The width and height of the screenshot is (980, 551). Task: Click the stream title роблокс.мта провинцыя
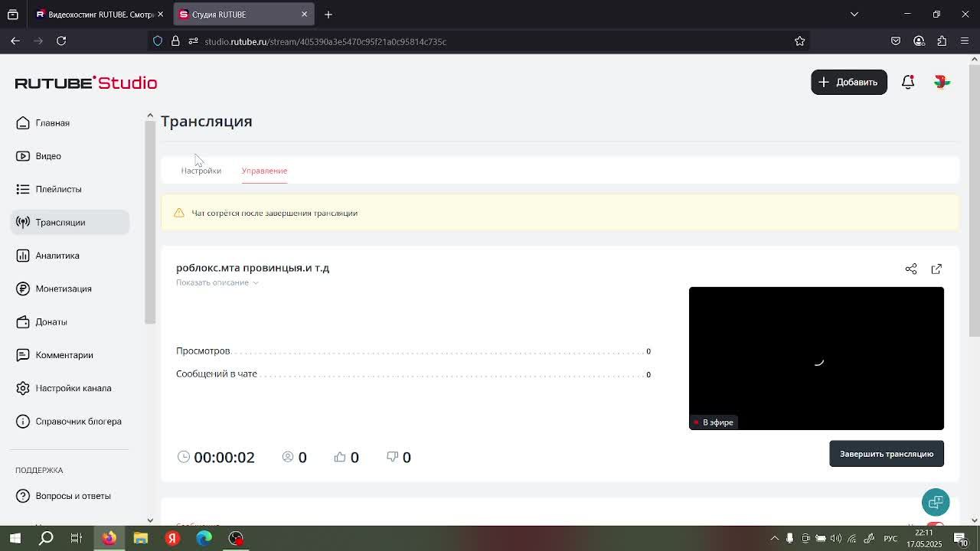253,268
